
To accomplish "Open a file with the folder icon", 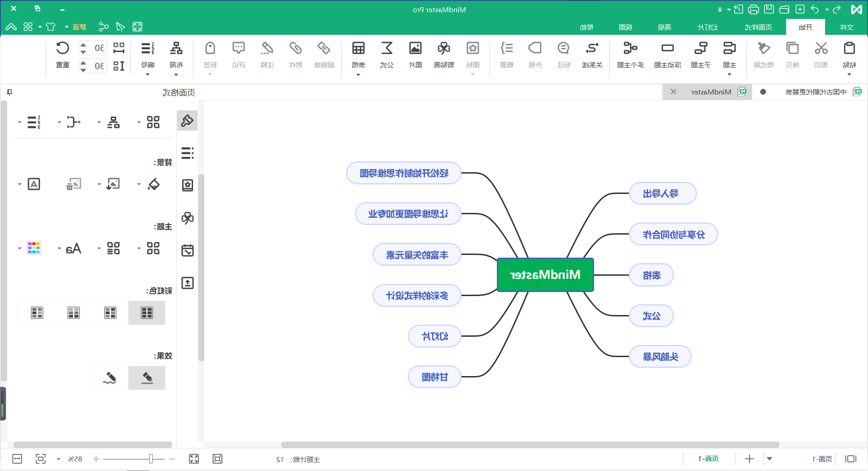I will pyautogui.click(x=784, y=9).
